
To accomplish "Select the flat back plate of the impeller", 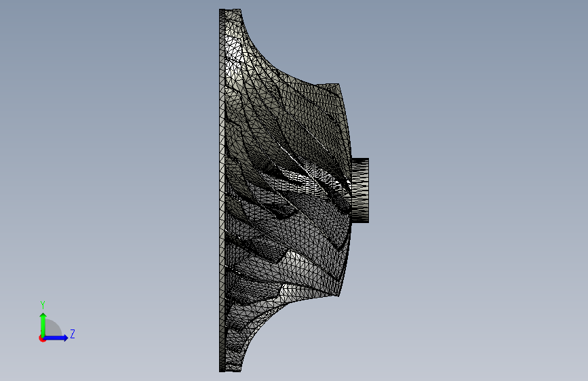I will [222, 190].
